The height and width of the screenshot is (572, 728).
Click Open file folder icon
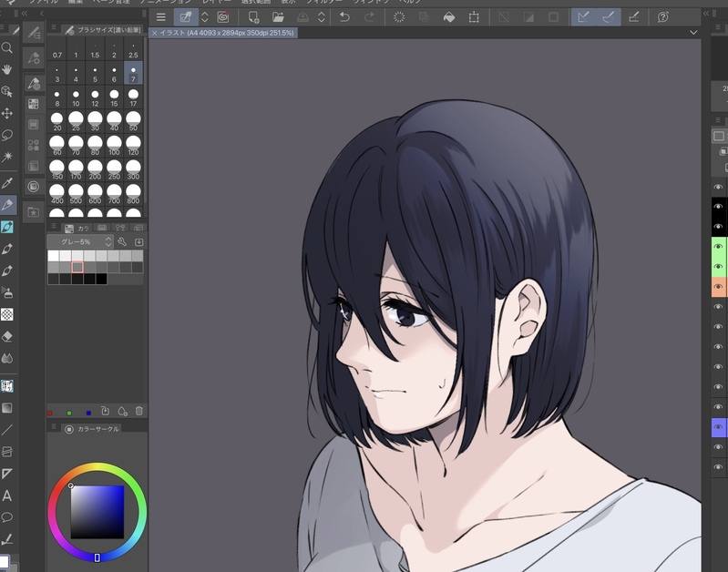pyautogui.click(x=278, y=17)
